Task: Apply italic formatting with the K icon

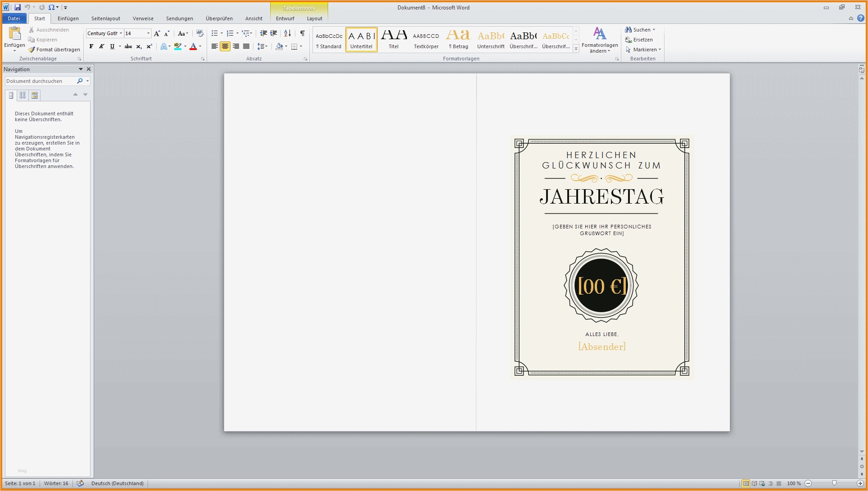Action: pyautogui.click(x=101, y=46)
